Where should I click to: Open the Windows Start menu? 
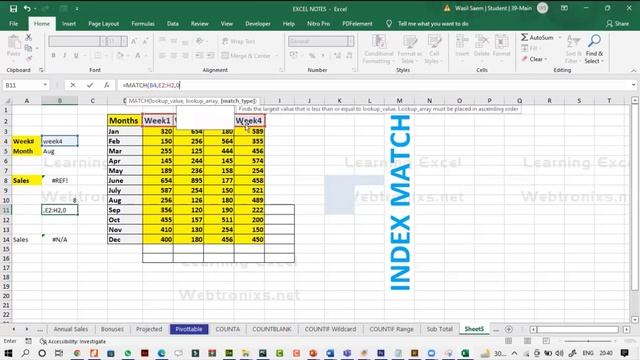8,353
